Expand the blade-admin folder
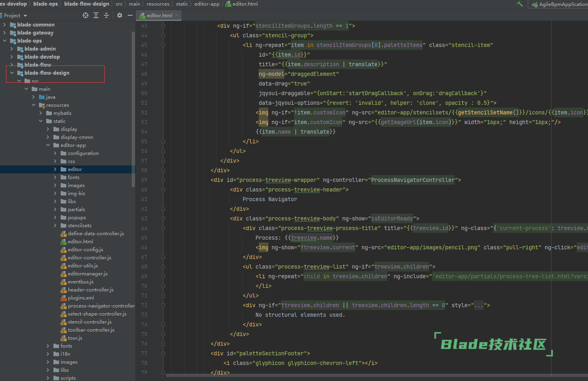588x381 pixels. pos(12,49)
